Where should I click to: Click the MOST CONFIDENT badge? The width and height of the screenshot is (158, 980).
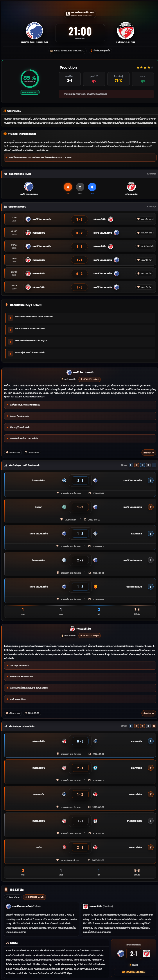(x=30, y=92)
